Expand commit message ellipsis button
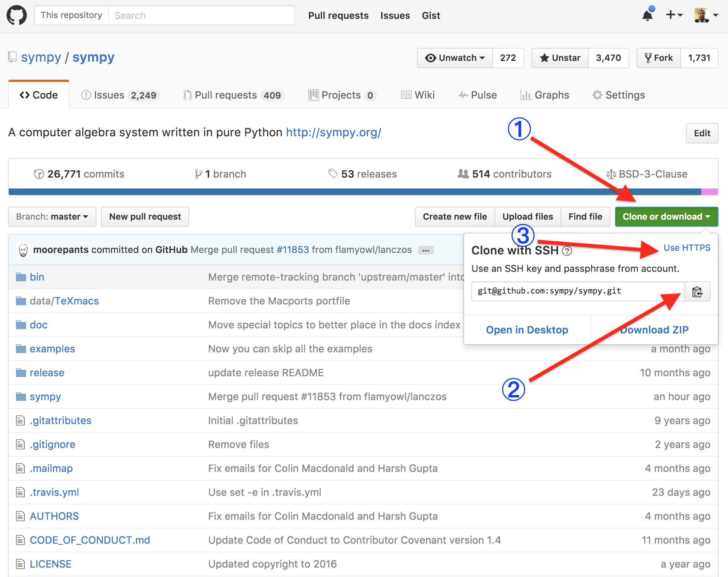The image size is (728, 577). (426, 250)
